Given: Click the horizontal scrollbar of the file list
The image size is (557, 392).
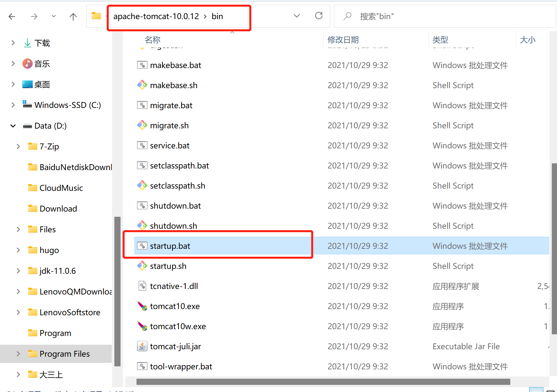Looking at the screenshot, I should pos(323,382).
